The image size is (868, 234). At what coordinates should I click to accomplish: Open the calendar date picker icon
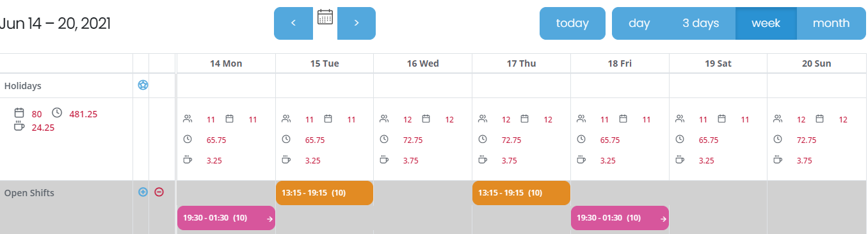point(325,17)
